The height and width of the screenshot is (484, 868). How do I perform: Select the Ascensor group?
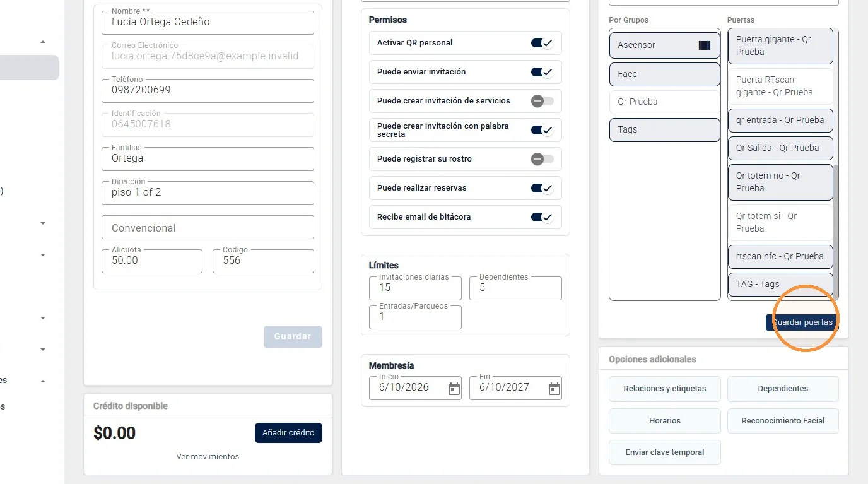click(665, 45)
